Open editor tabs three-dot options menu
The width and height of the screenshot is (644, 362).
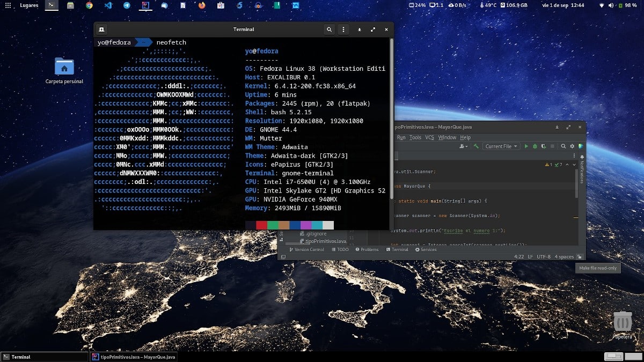pyautogui.click(x=574, y=156)
